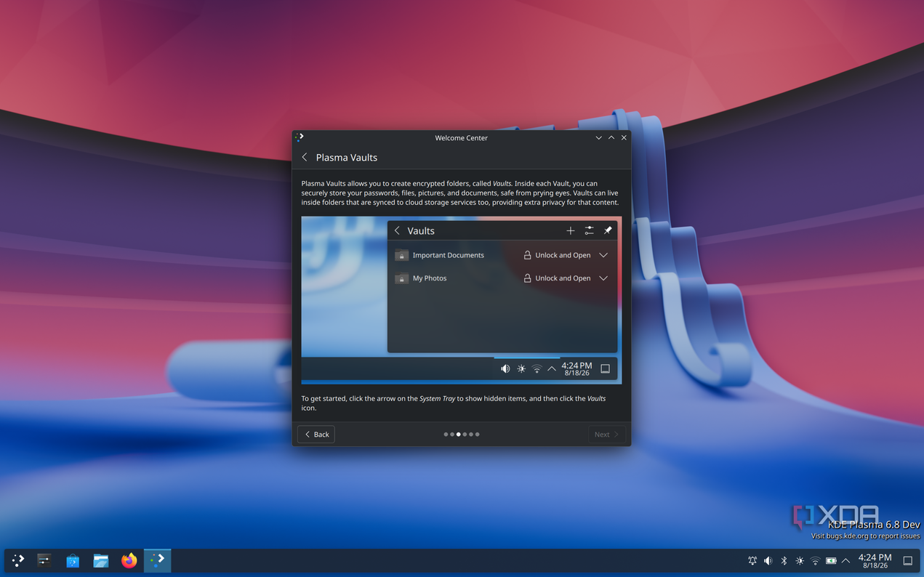The height and width of the screenshot is (577, 924).
Task: Open the audio volume tray icon
Action: point(768,561)
